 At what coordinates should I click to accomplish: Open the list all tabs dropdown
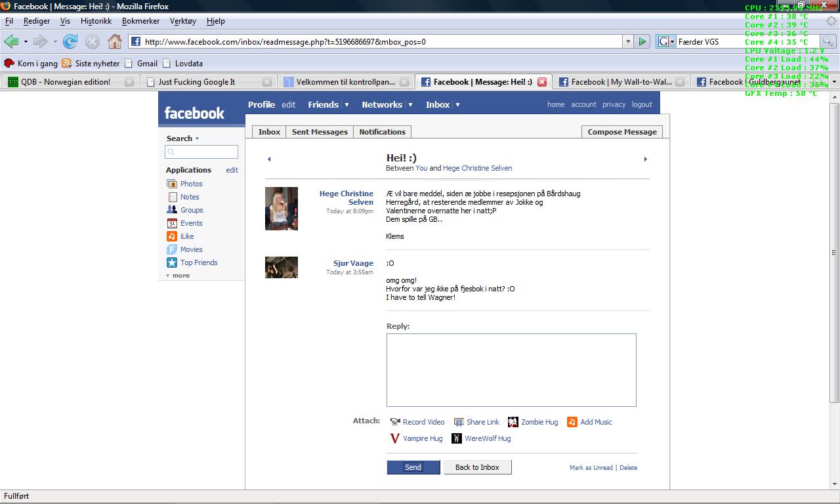coord(833,82)
